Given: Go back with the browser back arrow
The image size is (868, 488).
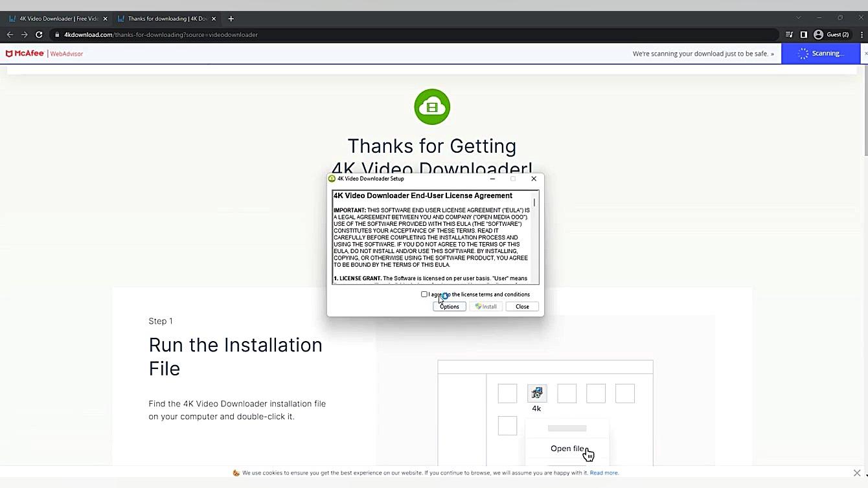Looking at the screenshot, I should 10,35.
